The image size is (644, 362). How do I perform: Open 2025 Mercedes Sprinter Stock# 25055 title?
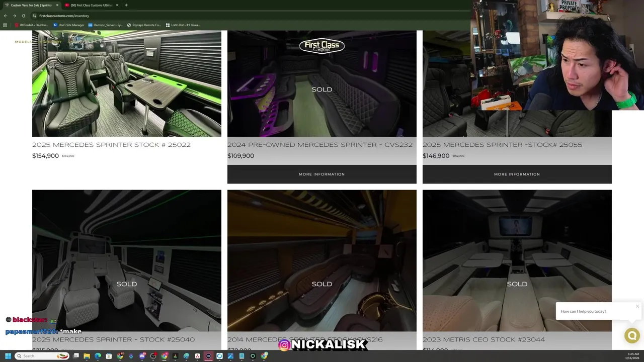point(502,145)
